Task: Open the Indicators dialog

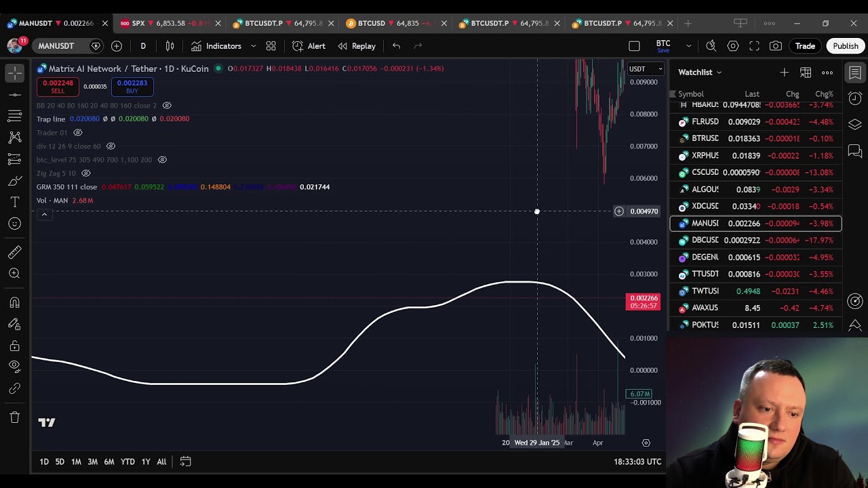Action: tap(216, 46)
